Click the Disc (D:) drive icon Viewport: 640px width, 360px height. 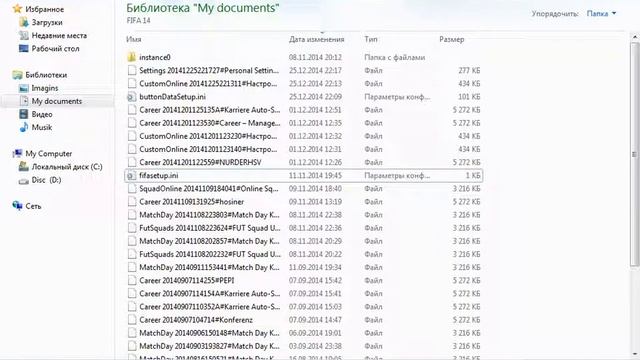(x=24, y=180)
